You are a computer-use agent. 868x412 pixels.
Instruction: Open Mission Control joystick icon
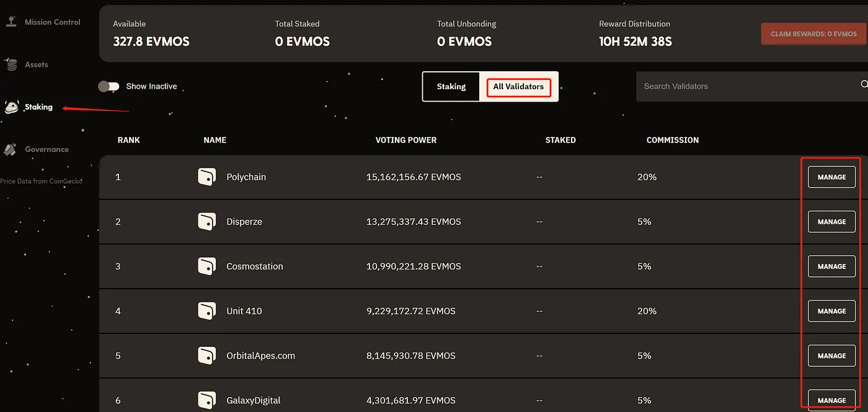pyautogui.click(x=11, y=22)
